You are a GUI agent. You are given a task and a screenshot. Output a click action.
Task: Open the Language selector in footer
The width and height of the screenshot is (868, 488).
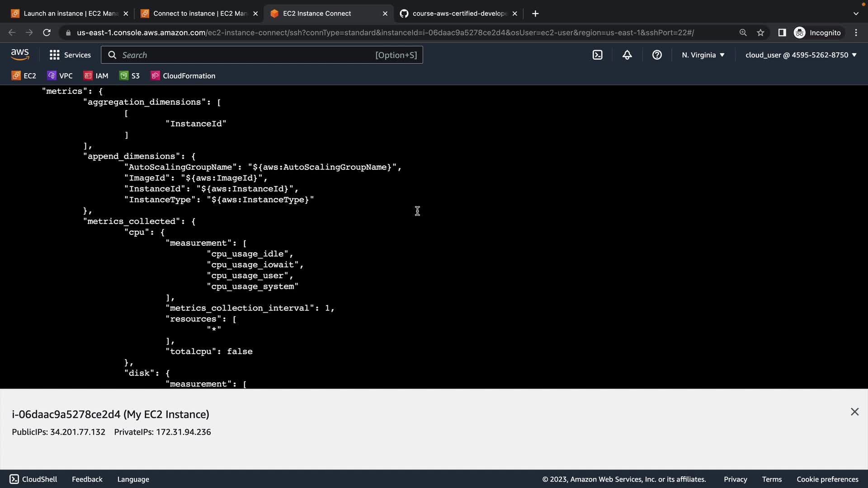133,479
